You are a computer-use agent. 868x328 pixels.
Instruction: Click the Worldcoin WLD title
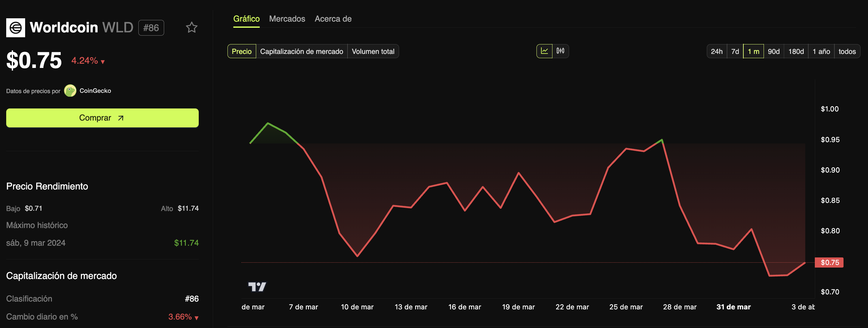82,27
